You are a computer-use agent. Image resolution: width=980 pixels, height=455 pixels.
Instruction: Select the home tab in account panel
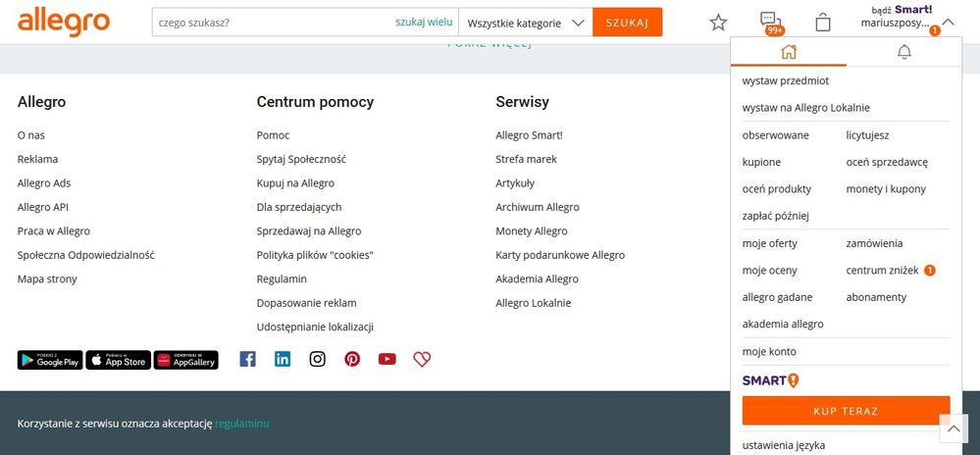[x=789, y=52]
